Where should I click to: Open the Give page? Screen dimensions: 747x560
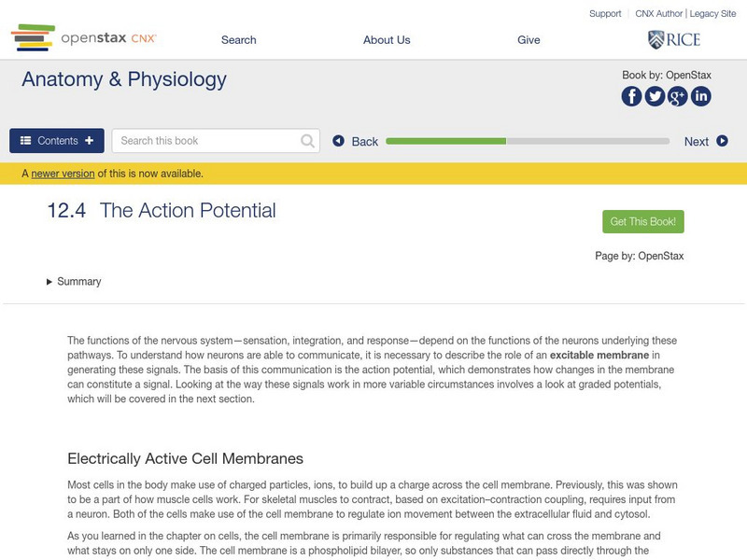[x=529, y=40]
